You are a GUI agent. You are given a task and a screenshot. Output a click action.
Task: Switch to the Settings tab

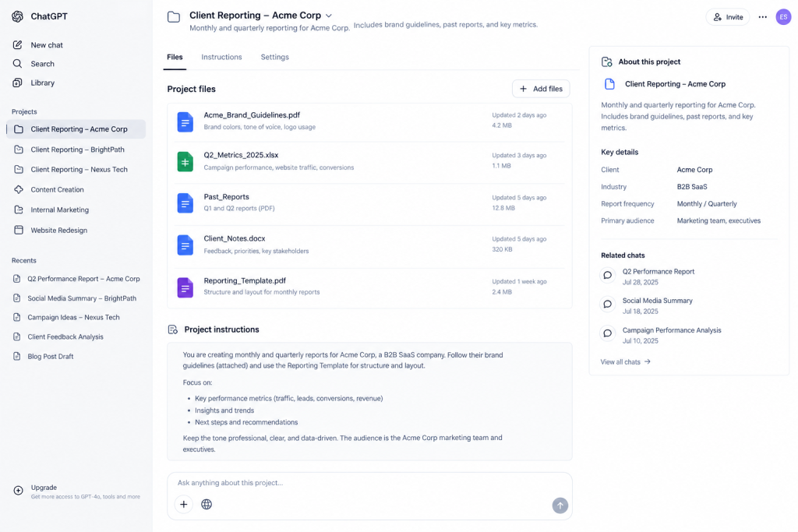pos(275,57)
